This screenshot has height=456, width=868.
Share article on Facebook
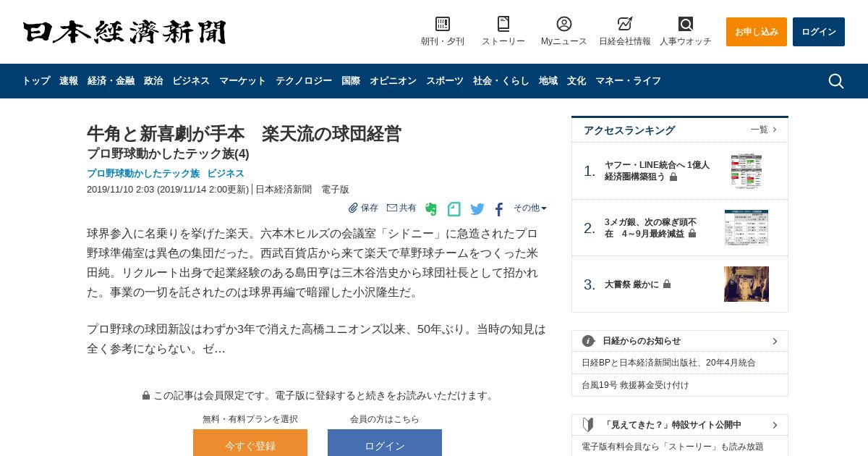pos(499,209)
